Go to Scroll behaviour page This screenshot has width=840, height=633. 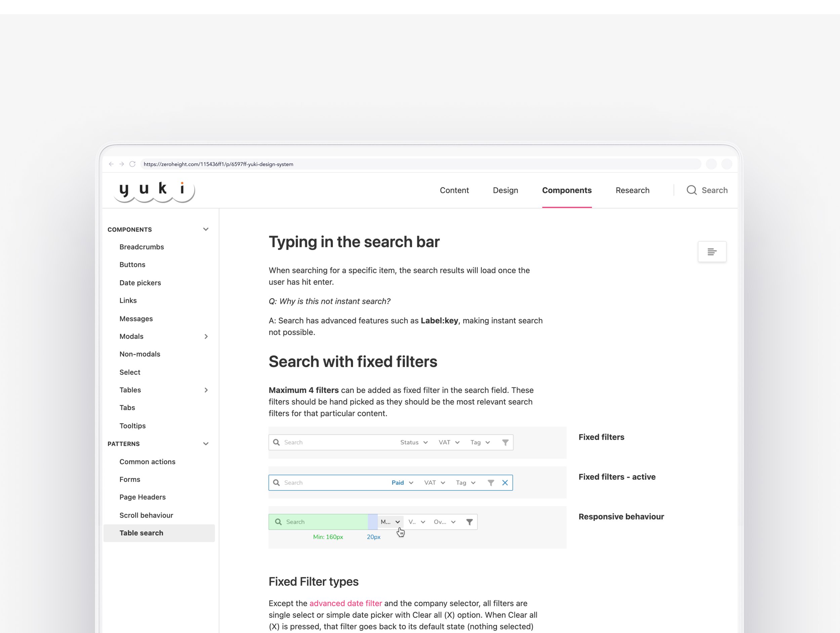click(146, 515)
